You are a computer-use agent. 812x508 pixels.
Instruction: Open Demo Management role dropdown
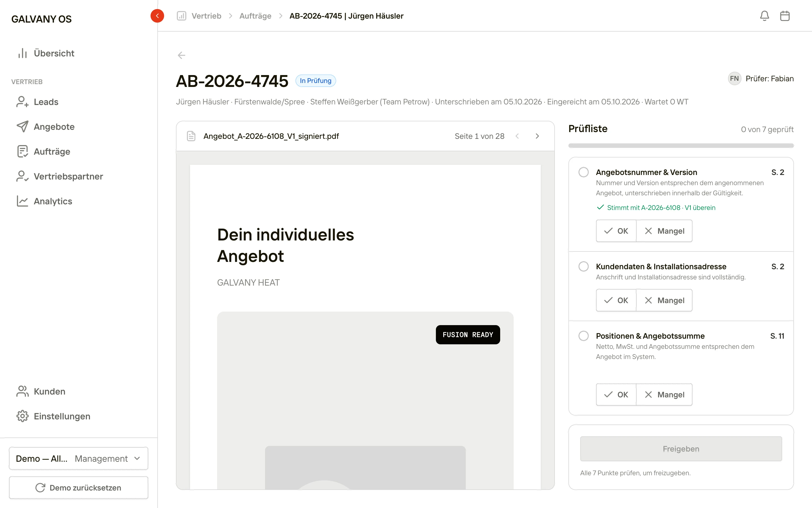[x=78, y=458]
